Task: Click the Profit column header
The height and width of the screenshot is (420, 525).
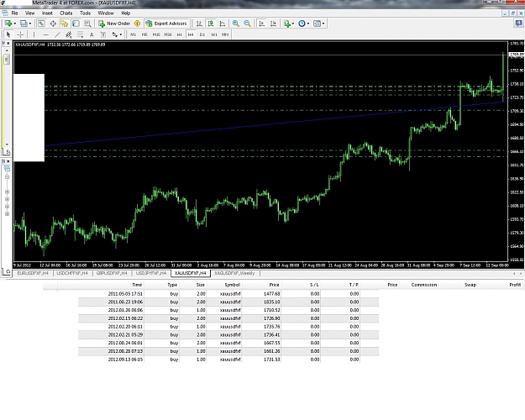Action: pos(501,285)
